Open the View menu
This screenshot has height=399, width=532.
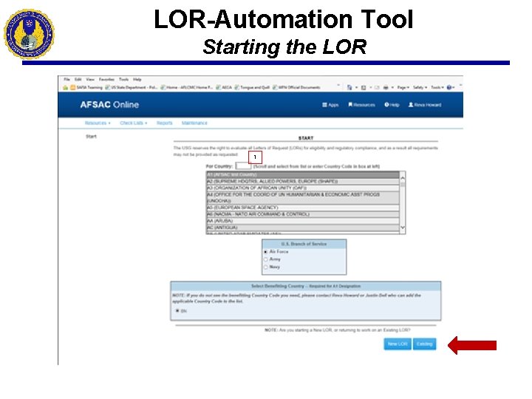coord(90,79)
